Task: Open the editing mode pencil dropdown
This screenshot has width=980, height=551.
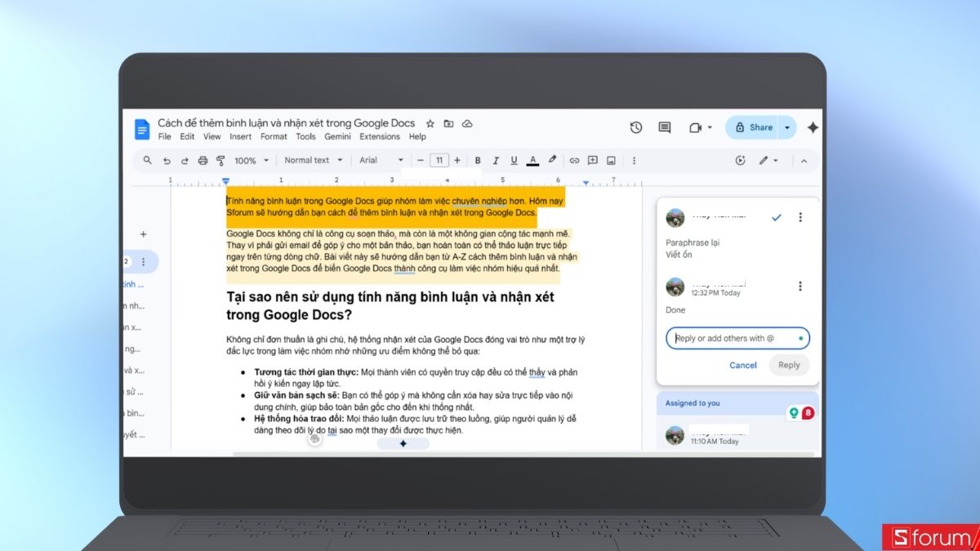Action: coord(768,160)
